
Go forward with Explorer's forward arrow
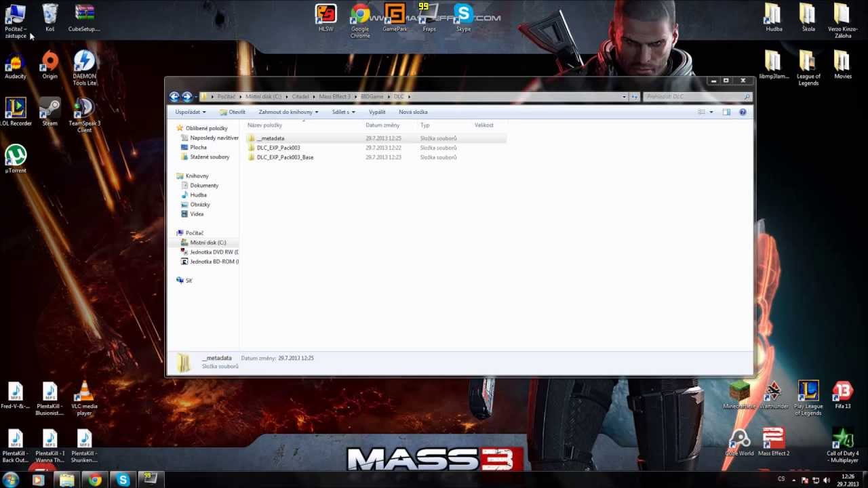pyautogui.click(x=186, y=97)
